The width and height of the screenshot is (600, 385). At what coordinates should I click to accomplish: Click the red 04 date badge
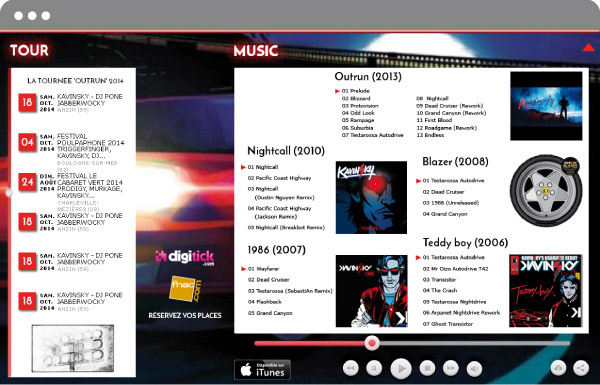tap(28, 142)
